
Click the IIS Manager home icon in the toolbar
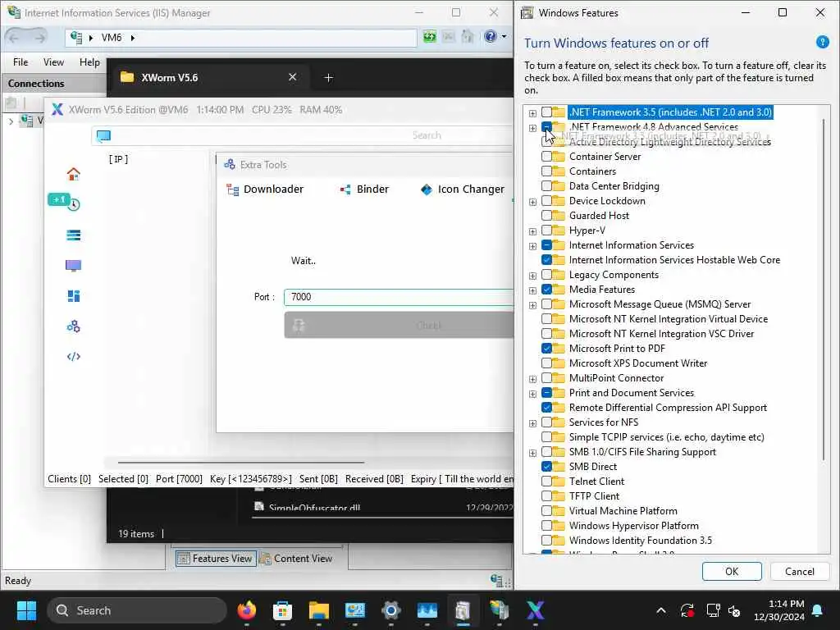468,37
